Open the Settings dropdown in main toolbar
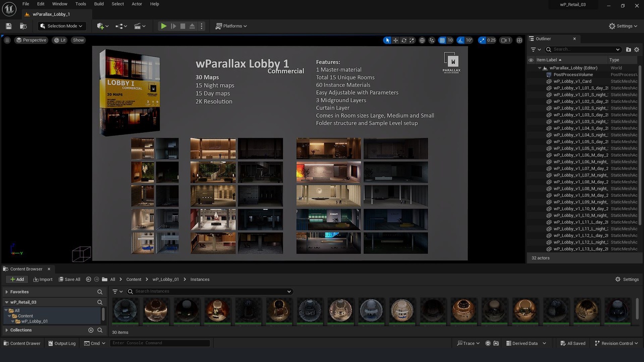Image resolution: width=644 pixels, height=362 pixels. [x=623, y=26]
